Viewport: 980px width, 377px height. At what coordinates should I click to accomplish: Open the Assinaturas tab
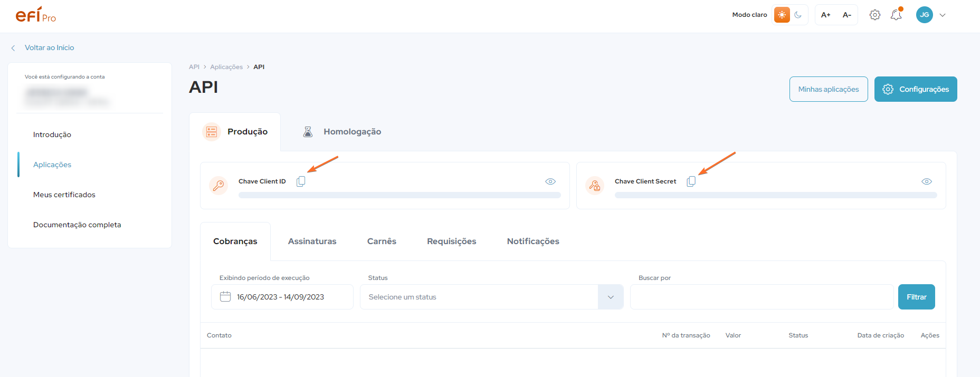[x=312, y=241]
